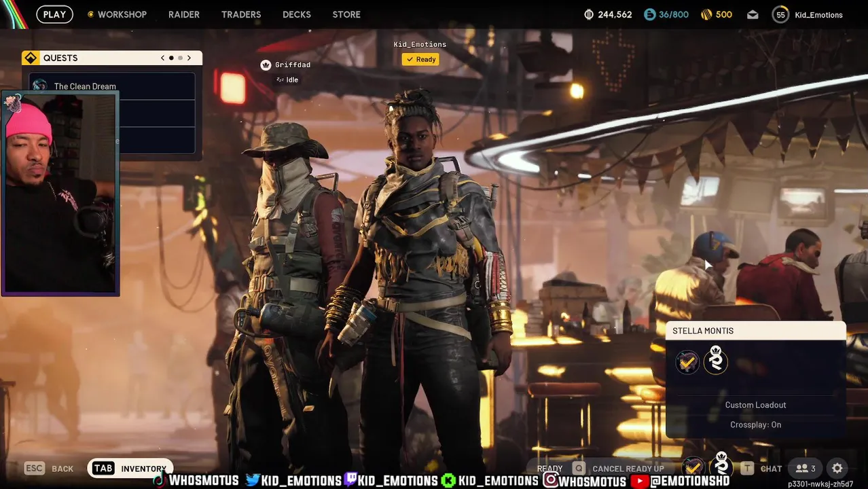Screen dimensions: 868x489
Task: Click the crowned leader icon in bottom bar
Action: pos(721,465)
